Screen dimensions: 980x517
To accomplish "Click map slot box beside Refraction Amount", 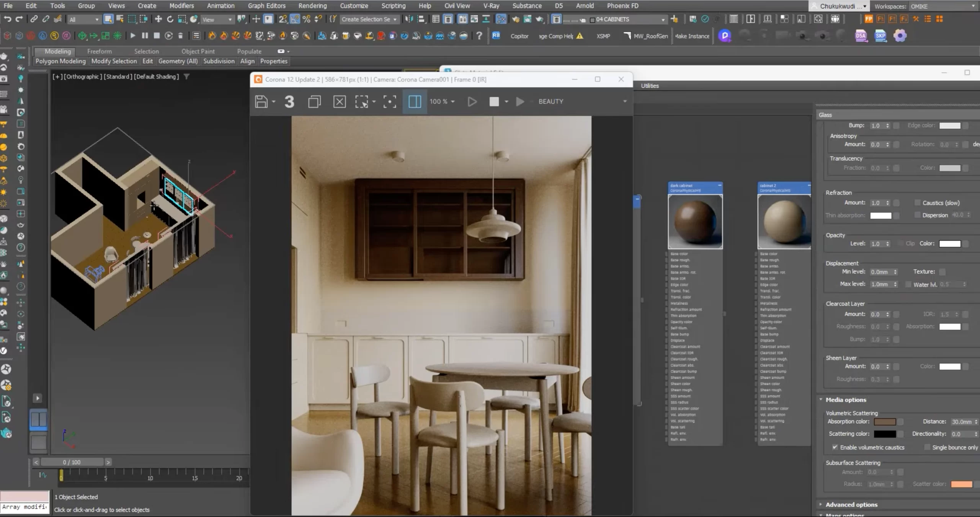I will tap(896, 203).
